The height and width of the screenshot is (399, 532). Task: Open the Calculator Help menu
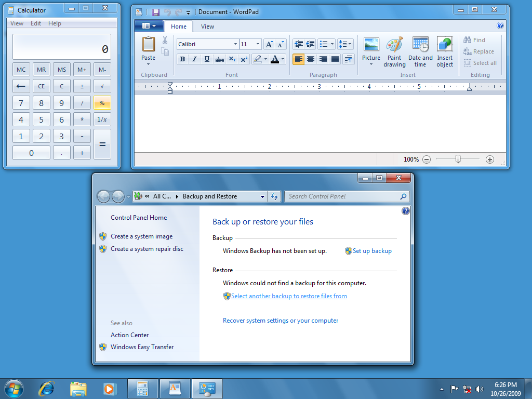(55, 23)
